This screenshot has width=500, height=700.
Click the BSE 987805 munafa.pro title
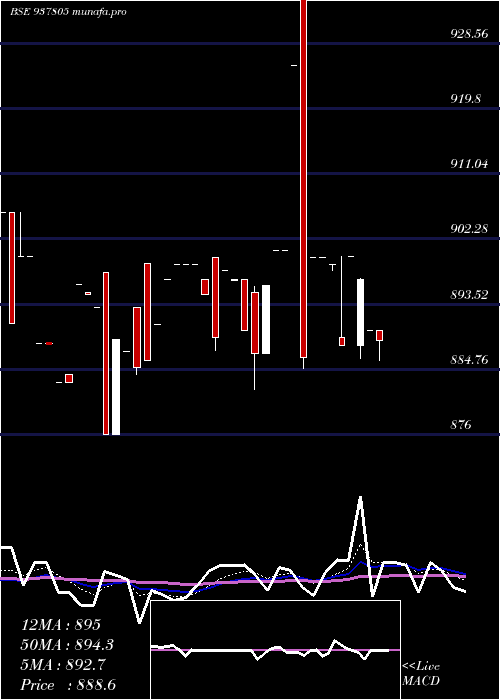[x=68, y=12]
